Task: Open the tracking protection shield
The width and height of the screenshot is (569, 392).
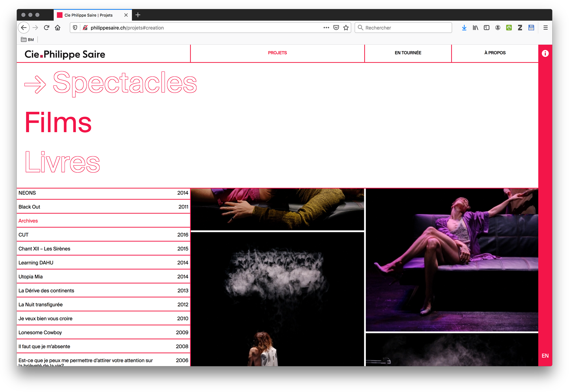Action: coord(75,28)
